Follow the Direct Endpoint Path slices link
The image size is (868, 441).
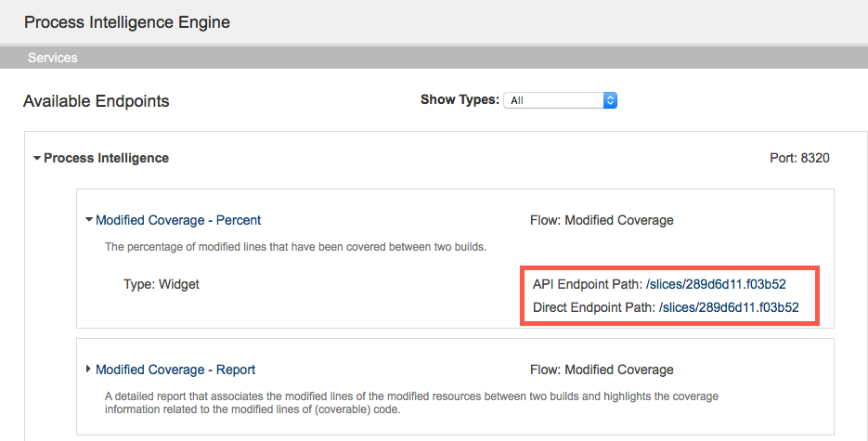[x=729, y=307]
